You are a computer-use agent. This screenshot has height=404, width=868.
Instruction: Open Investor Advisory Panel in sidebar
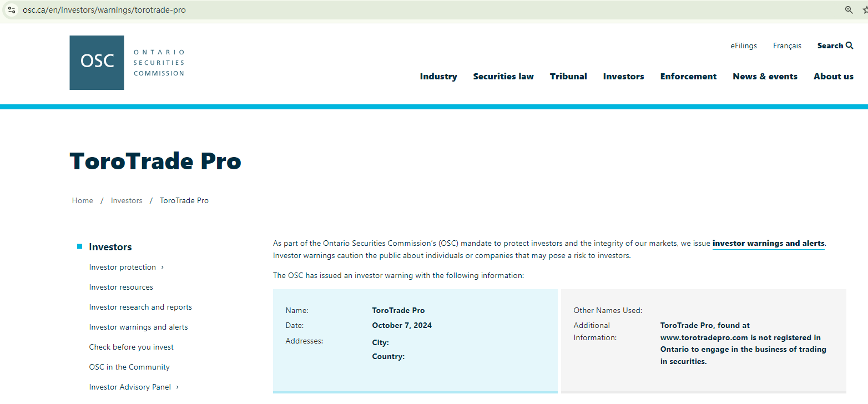click(x=130, y=387)
